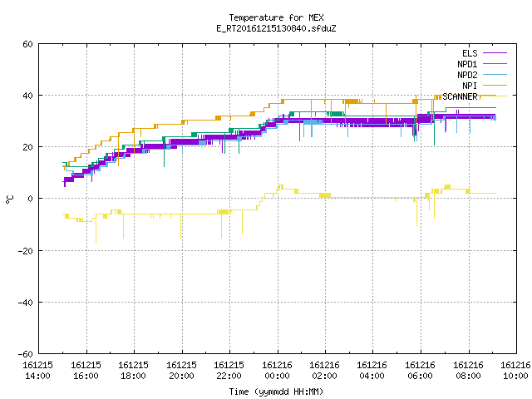Viewport: 532px width, 399px height.
Task: Click the y-axis tick label -40
Action: click(x=26, y=303)
